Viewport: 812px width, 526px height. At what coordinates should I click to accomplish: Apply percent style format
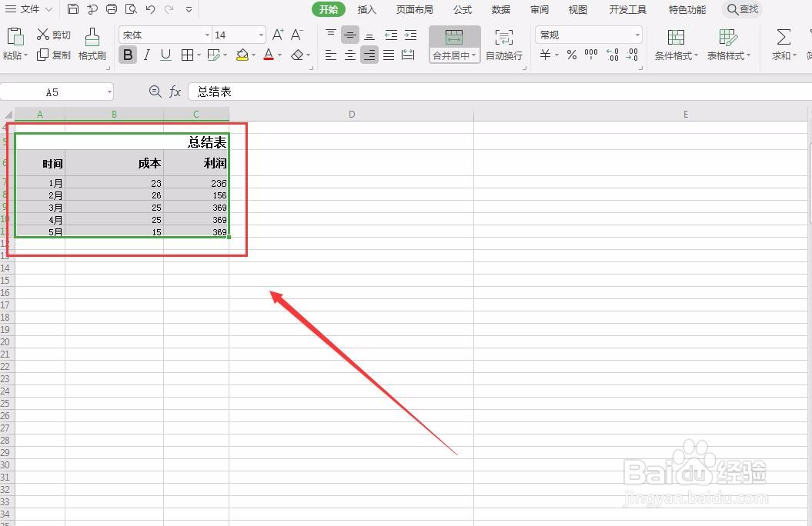pos(572,55)
